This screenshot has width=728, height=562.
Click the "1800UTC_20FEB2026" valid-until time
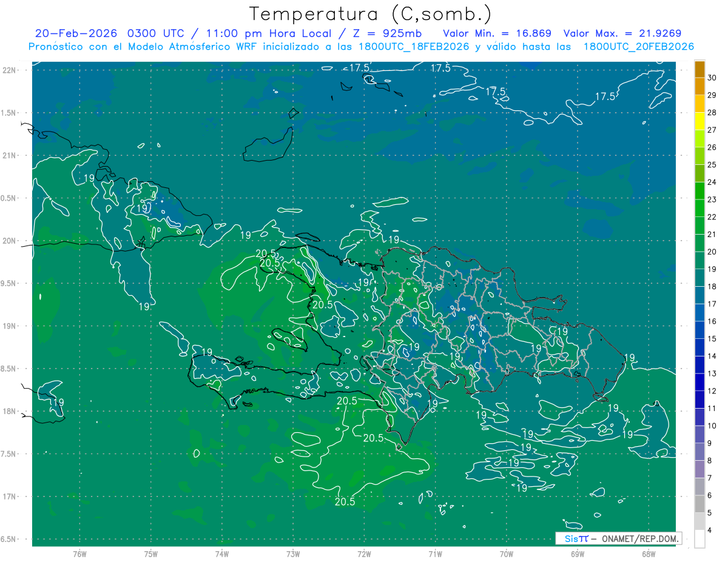(x=639, y=47)
